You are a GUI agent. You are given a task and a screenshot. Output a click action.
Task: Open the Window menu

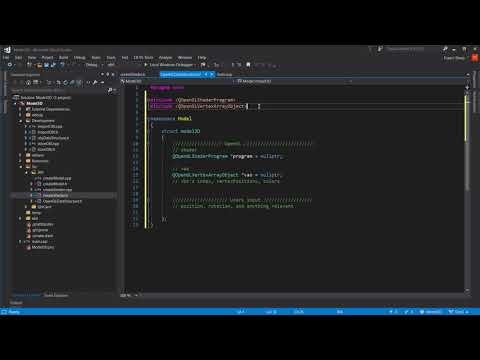[x=185, y=57]
